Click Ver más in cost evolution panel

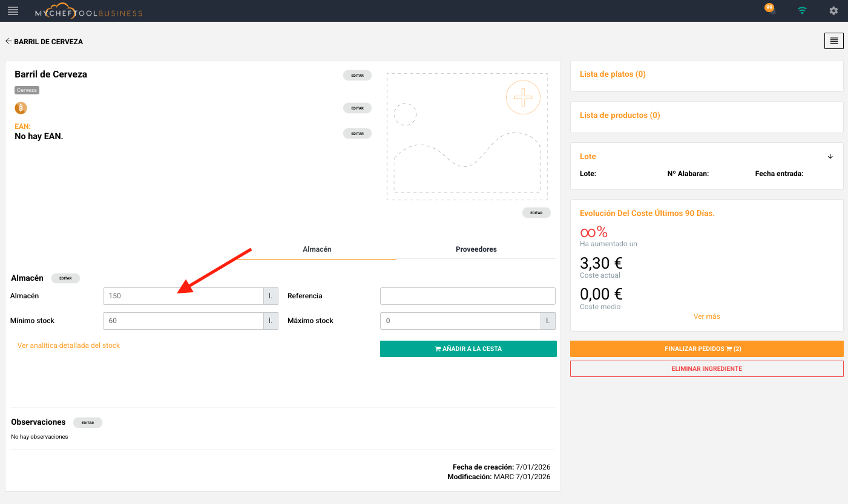[x=706, y=316]
